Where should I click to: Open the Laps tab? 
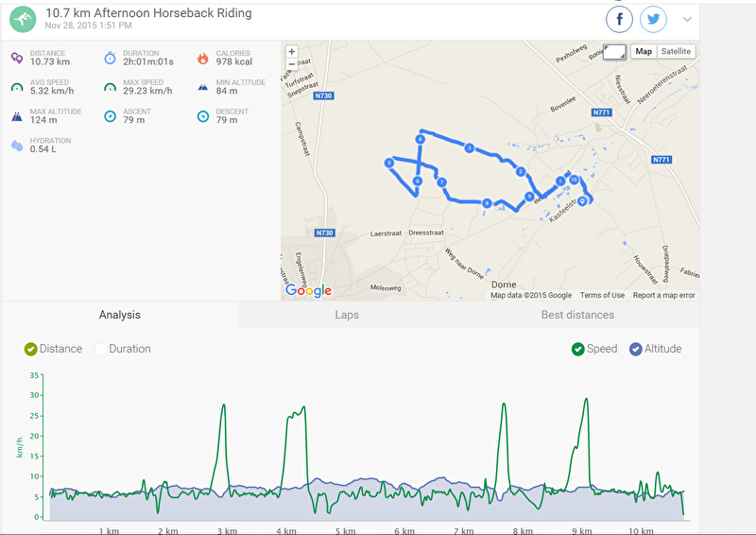(347, 315)
